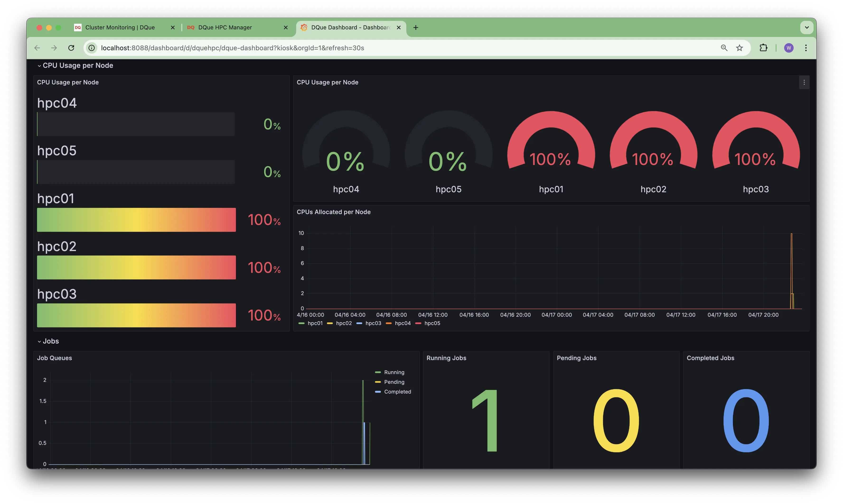
Task: Open a new tab with plus button
Action: click(x=416, y=27)
